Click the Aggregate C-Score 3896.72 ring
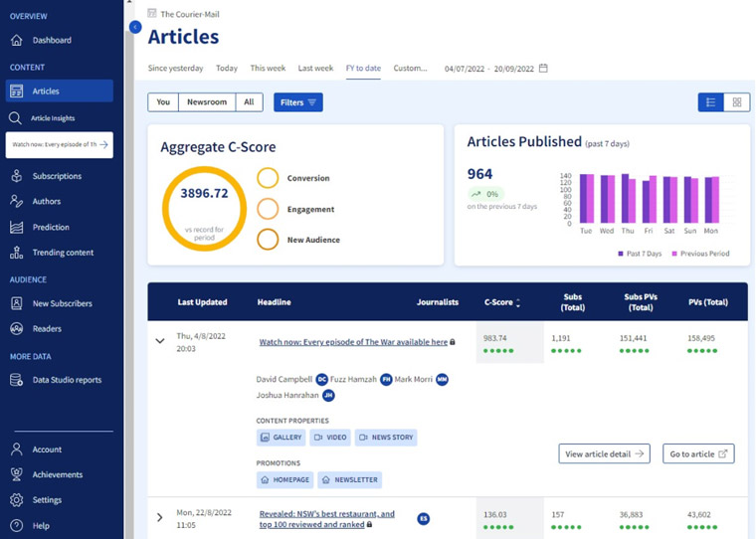The image size is (756, 539). coord(205,209)
